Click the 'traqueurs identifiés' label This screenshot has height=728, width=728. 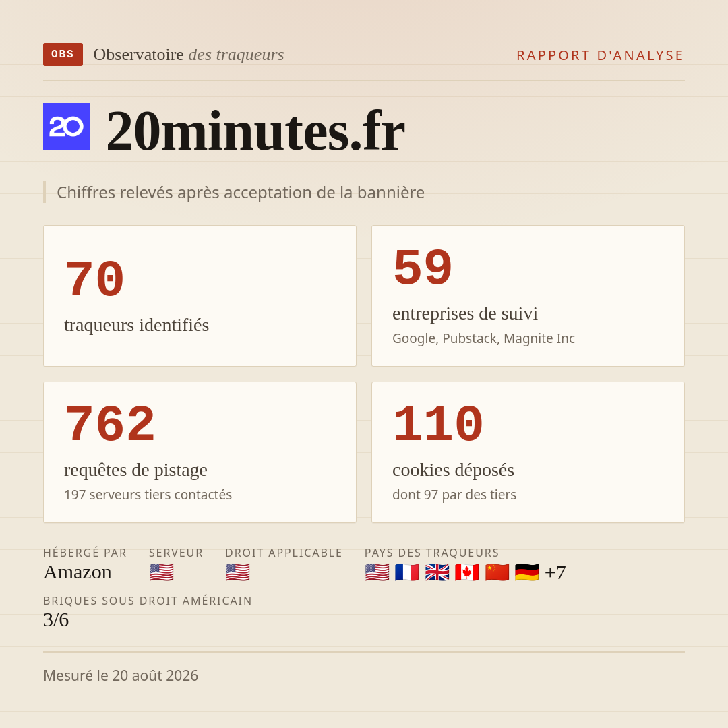[x=136, y=325]
